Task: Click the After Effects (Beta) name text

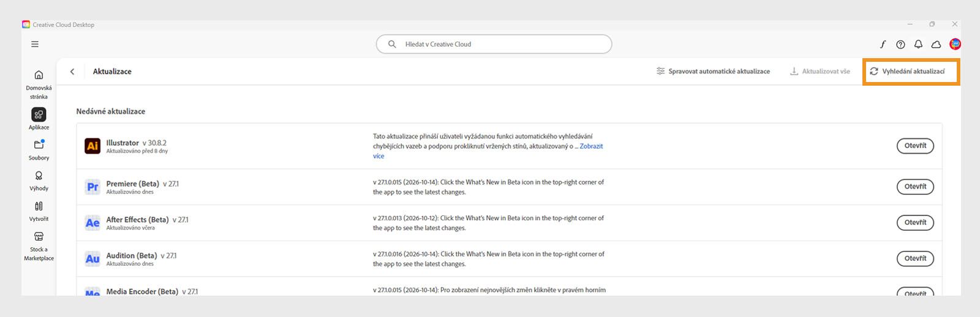Action: pyautogui.click(x=137, y=220)
